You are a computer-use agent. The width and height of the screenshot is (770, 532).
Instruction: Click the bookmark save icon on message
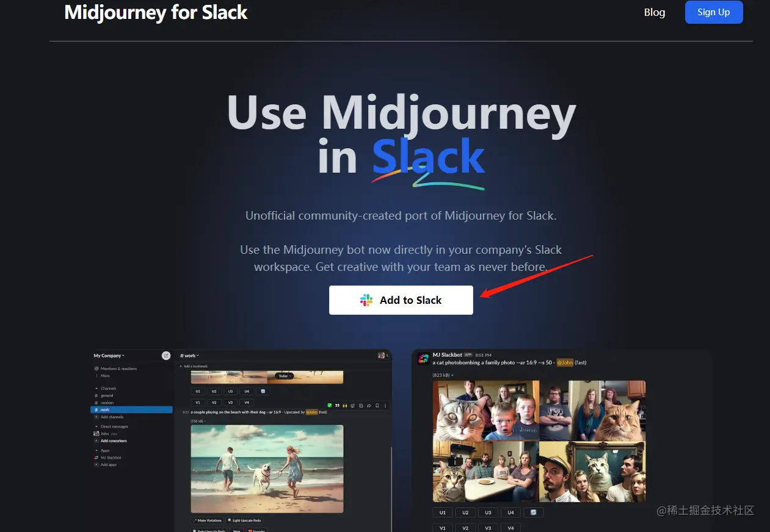tap(377, 405)
